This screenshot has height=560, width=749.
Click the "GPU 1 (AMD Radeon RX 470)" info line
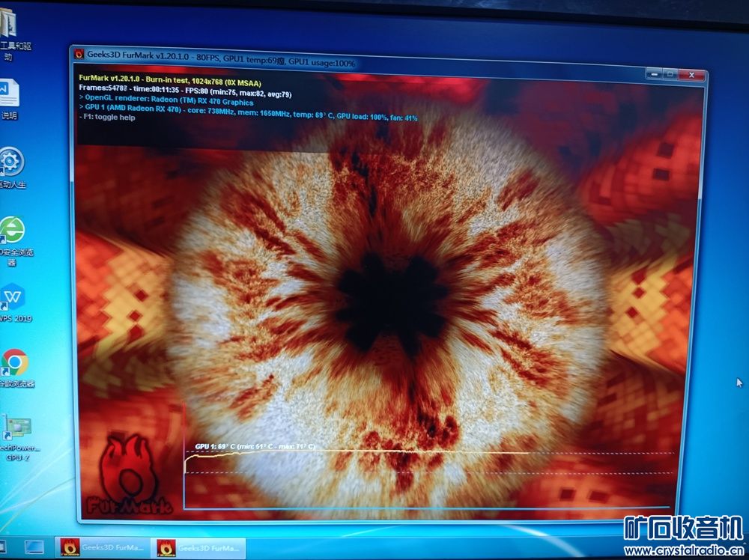[249, 112]
